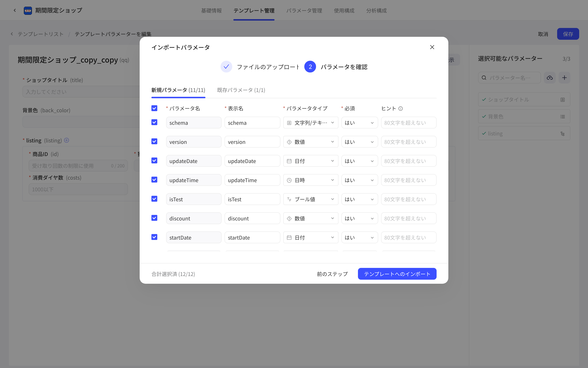588x368 pixels.
Task: Open parameter type dropdown for discount row
Action: click(x=311, y=218)
